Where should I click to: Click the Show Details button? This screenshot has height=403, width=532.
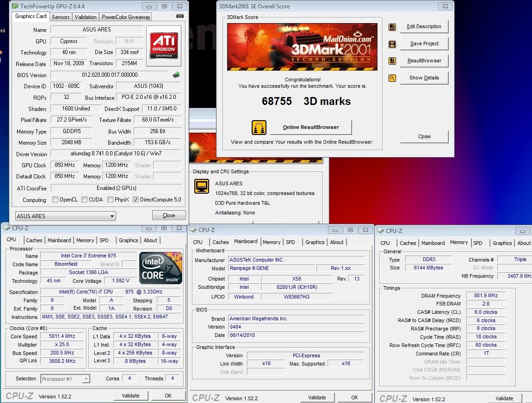[x=424, y=78]
